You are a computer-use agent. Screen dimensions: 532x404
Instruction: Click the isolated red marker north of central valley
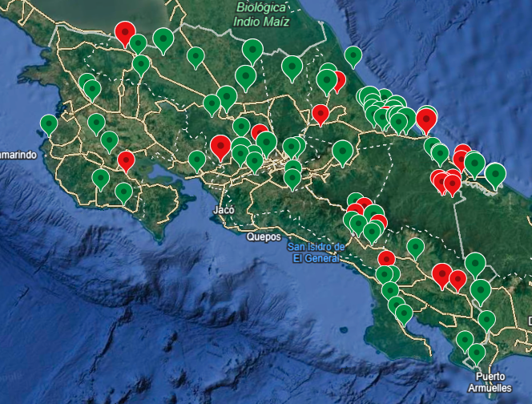[x=320, y=114]
